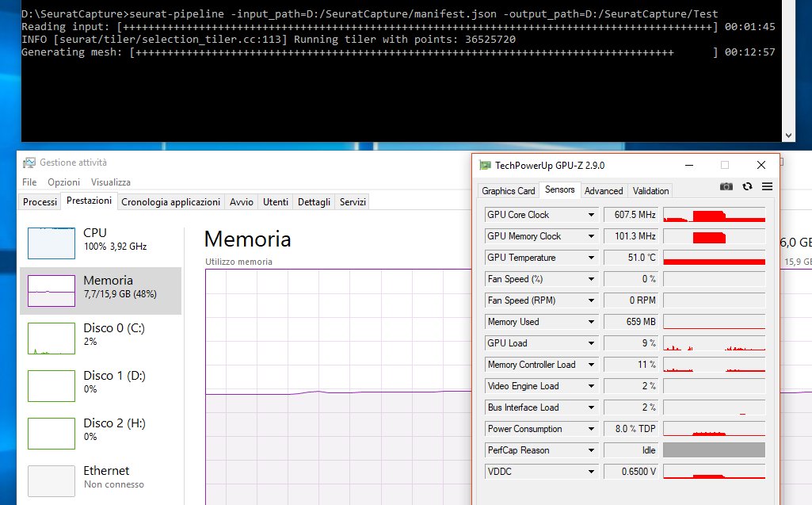Screen dimensions: 812x505
Task: Open the Advanced tab in GPU-Z
Action: pos(604,191)
